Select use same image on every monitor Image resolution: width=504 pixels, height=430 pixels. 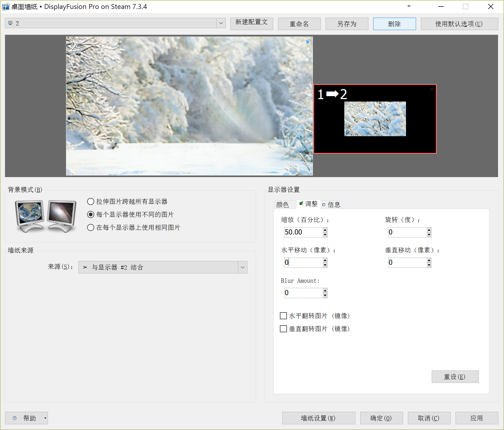click(x=91, y=228)
